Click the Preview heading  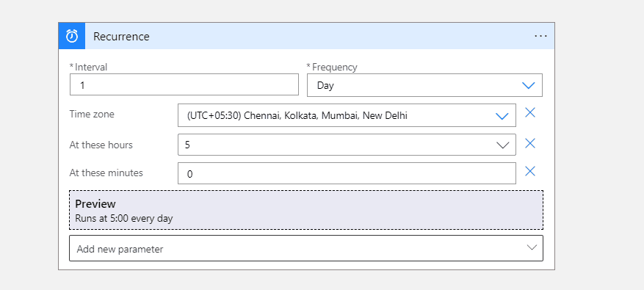click(95, 204)
